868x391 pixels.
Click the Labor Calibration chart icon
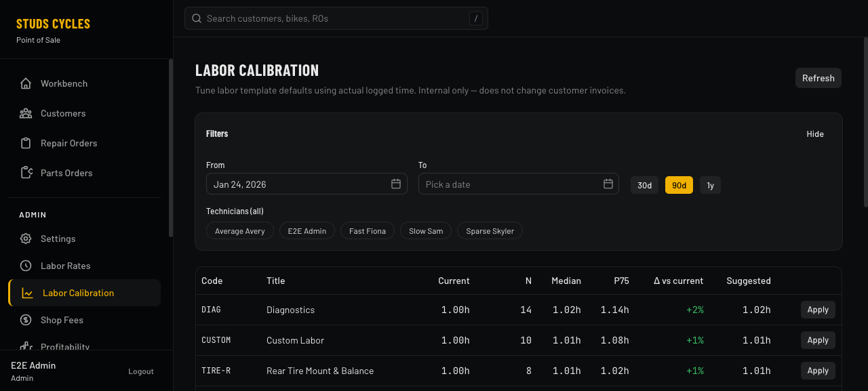28,293
